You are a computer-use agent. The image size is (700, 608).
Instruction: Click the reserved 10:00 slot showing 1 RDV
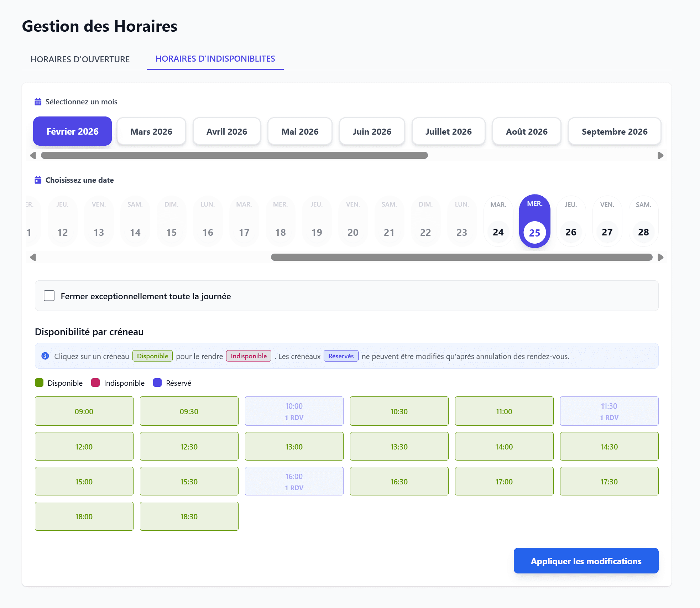(x=294, y=411)
